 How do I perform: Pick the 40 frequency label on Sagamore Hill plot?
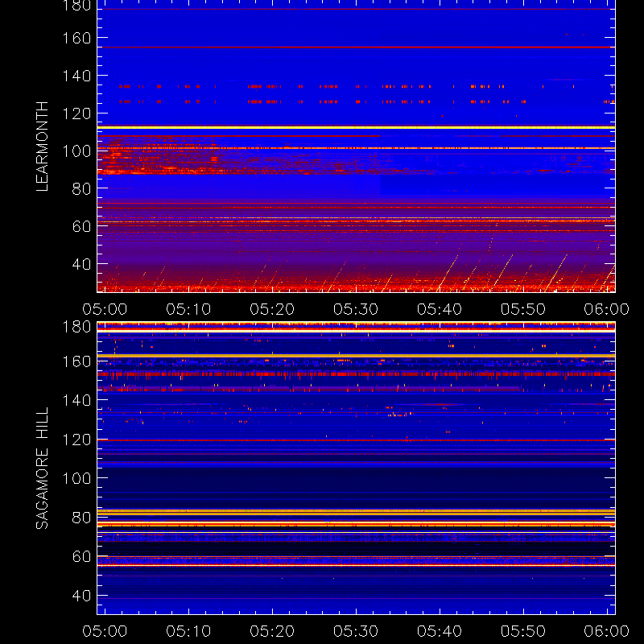pyautogui.click(x=81, y=596)
